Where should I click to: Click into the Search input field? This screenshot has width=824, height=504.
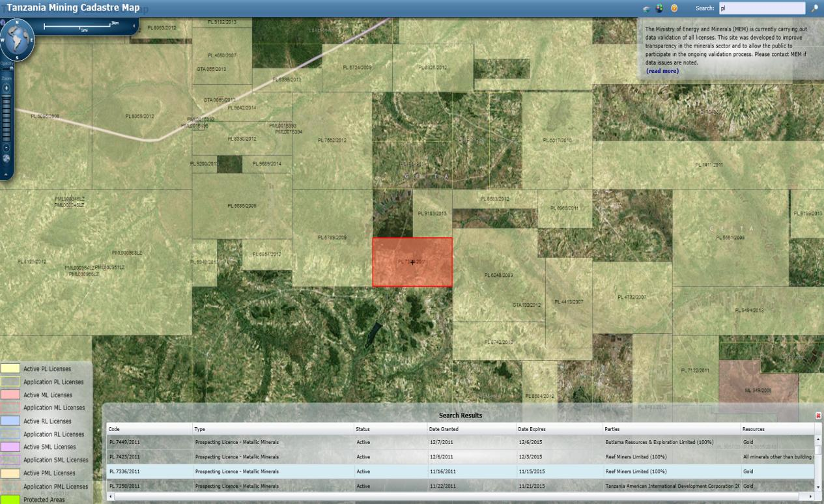pos(761,8)
